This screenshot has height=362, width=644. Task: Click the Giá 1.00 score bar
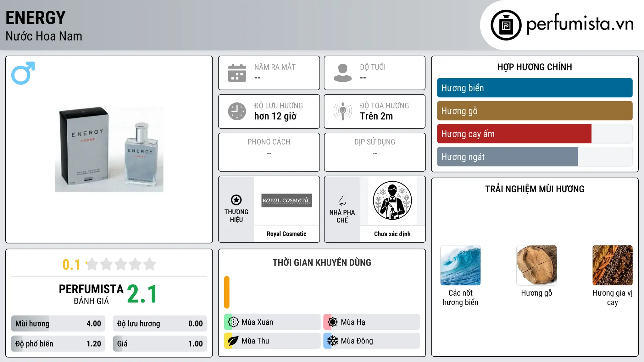coord(160,344)
